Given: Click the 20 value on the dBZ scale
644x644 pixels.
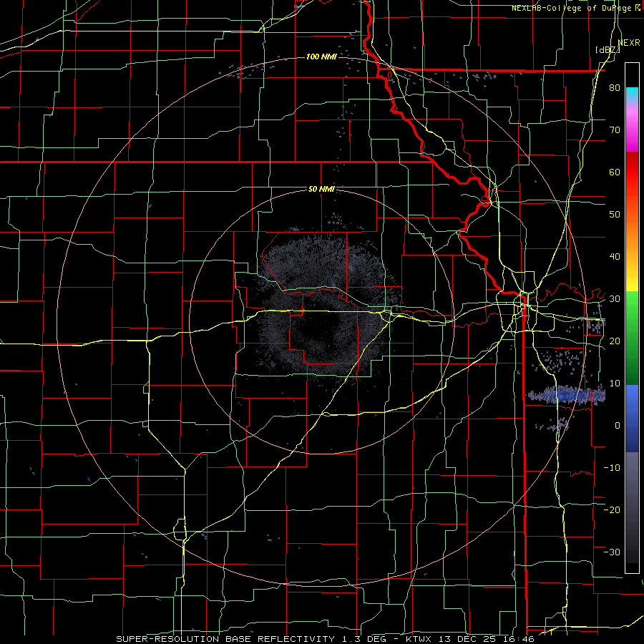Looking at the screenshot, I should pyautogui.click(x=615, y=341).
